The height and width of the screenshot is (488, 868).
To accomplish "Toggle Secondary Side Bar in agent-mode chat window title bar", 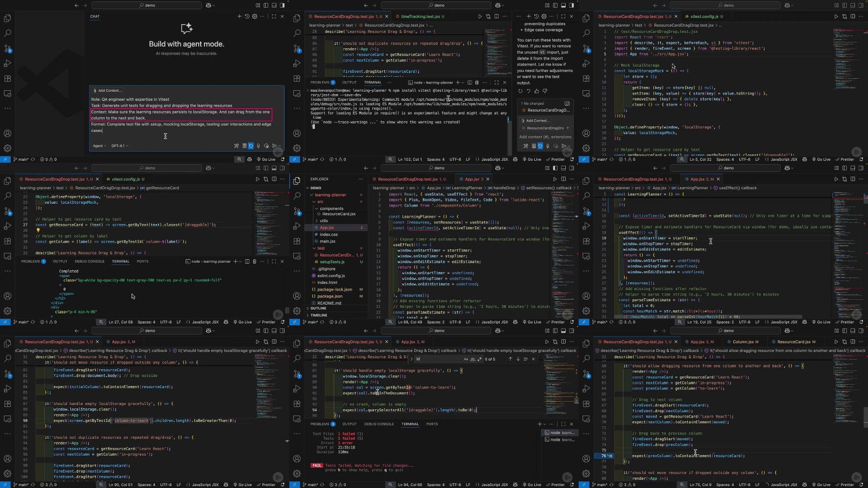I will [x=282, y=5].
